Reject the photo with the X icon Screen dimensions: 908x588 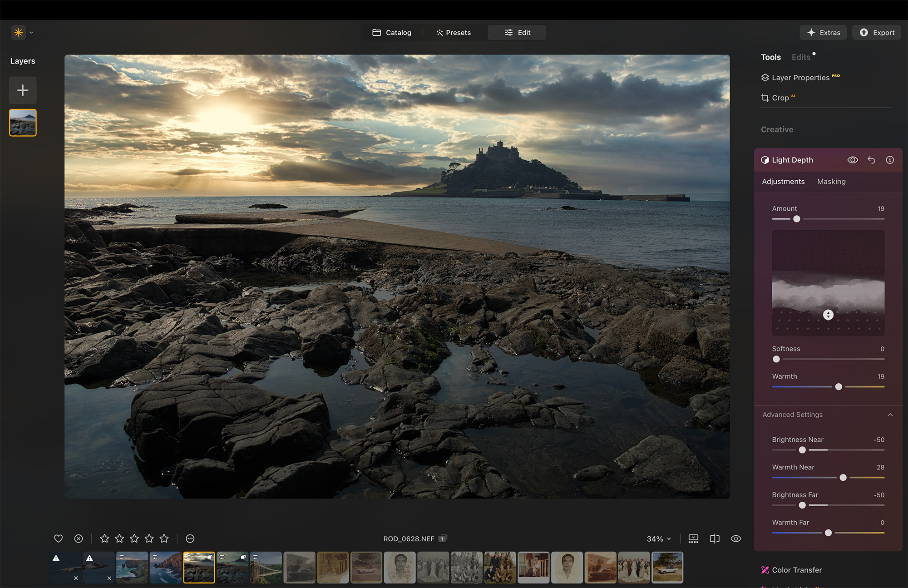pyautogui.click(x=79, y=538)
